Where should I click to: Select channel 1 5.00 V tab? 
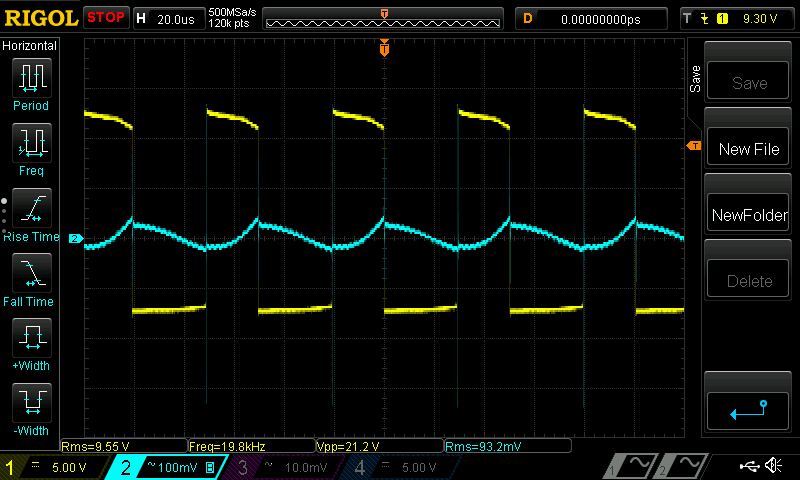[54, 467]
